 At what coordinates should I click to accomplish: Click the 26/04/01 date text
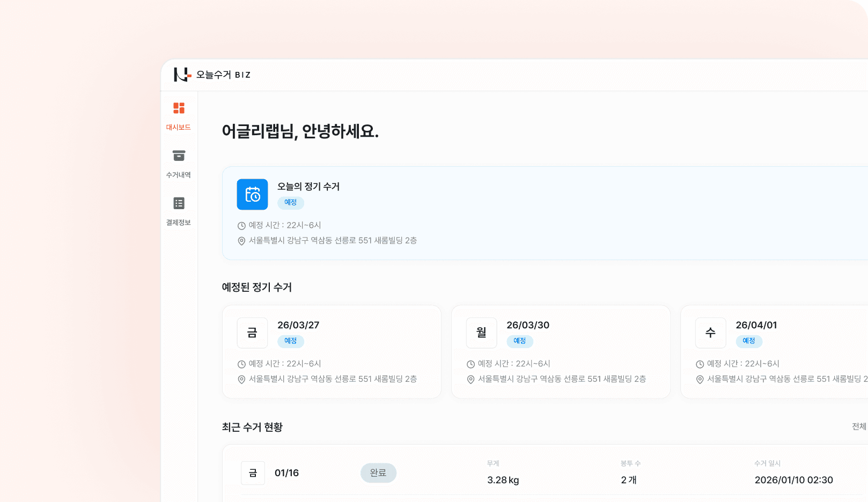pos(756,325)
